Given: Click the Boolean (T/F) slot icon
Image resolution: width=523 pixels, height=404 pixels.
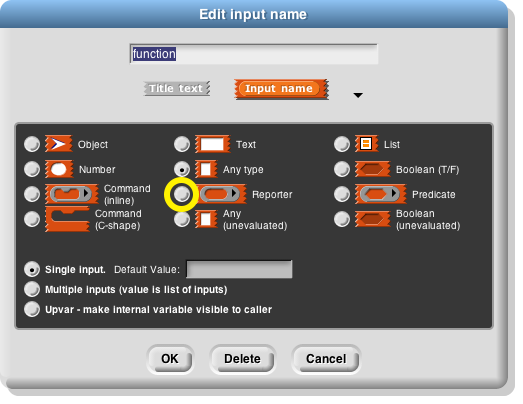Looking at the screenshot, I should [x=372, y=169].
